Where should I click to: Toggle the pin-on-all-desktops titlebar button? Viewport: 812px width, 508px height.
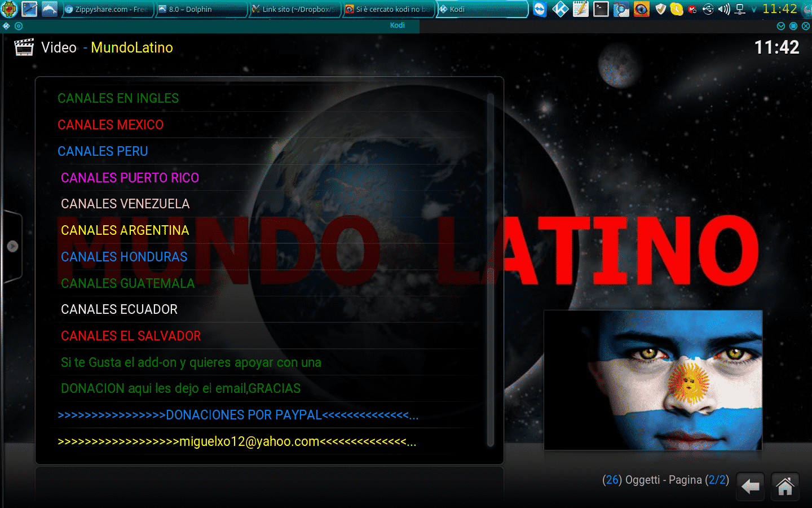click(19, 26)
